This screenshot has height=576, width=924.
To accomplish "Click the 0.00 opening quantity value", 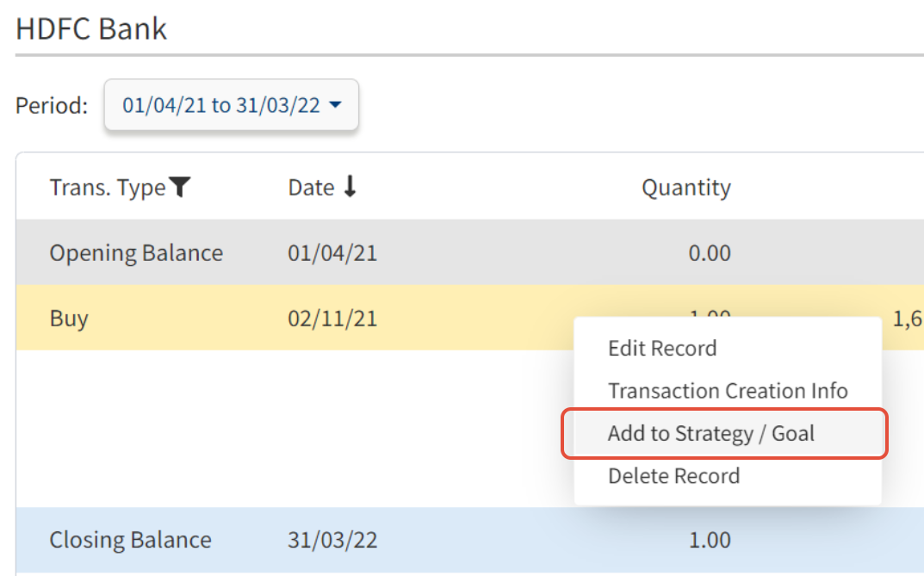I will pos(710,253).
